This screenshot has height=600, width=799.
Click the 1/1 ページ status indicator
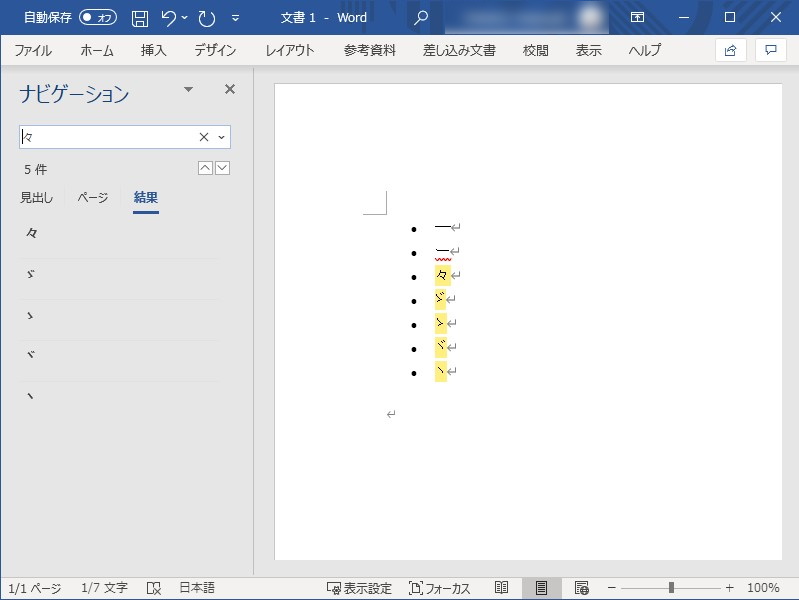[35, 588]
